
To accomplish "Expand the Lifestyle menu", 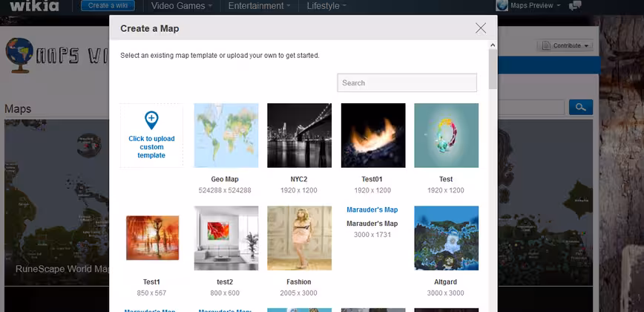I will point(326,6).
